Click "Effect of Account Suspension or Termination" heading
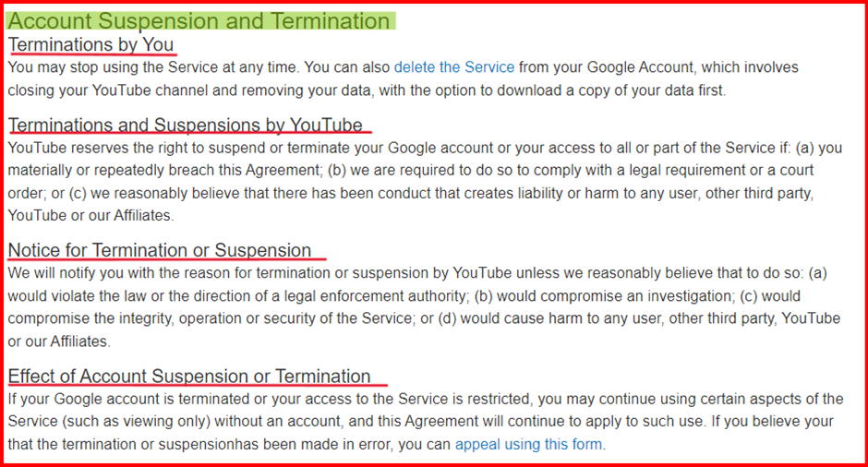The width and height of the screenshot is (868, 467). coord(189,377)
